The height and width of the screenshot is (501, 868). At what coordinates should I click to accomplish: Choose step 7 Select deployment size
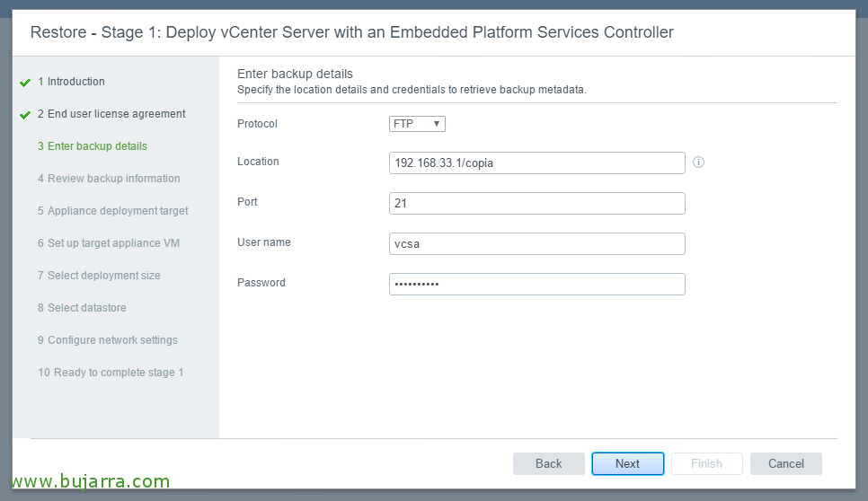coord(99,276)
